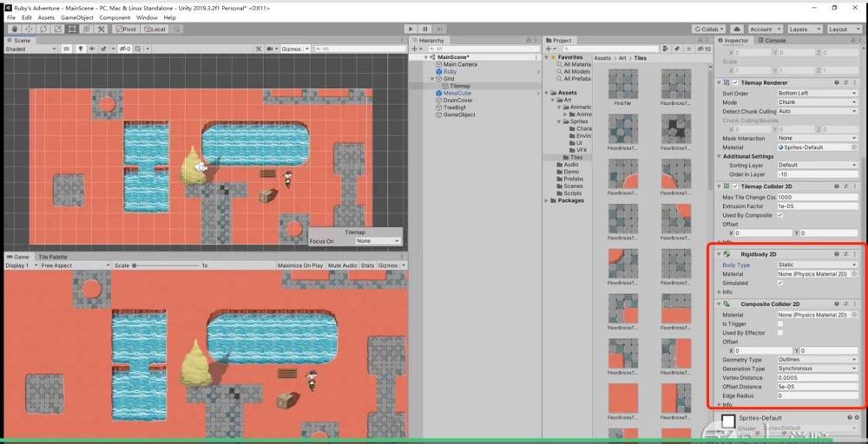868x444 pixels.
Task: Open Rigidbody 2D help icon
Action: (837, 254)
